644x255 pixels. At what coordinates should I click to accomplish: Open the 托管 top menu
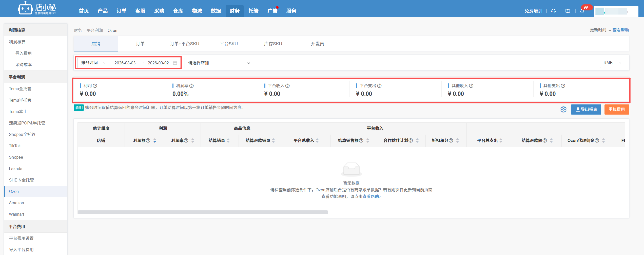pos(253,11)
